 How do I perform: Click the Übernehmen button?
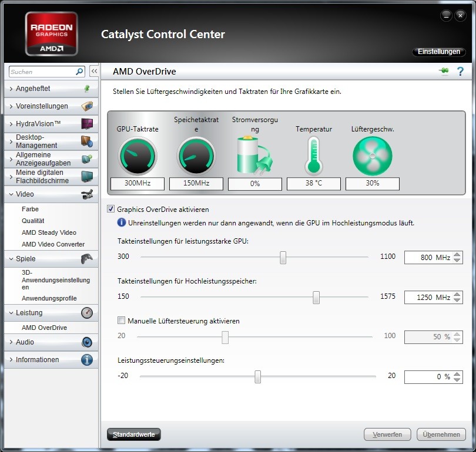point(441,434)
